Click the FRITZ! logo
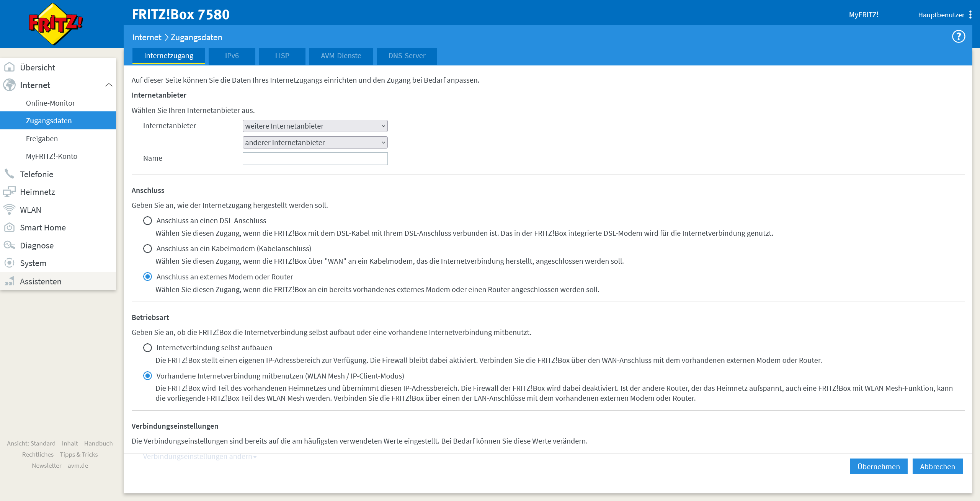Screen dimensions: 980x501 click(56, 24)
